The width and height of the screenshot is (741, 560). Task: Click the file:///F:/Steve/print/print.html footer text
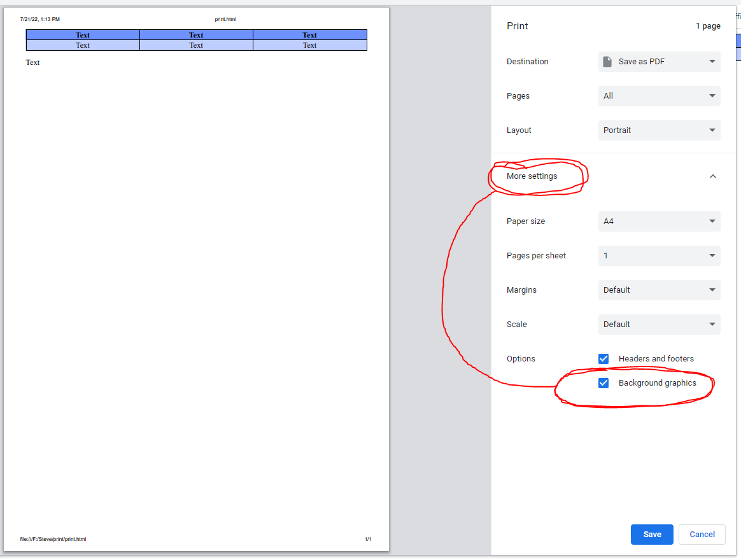(x=53, y=539)
